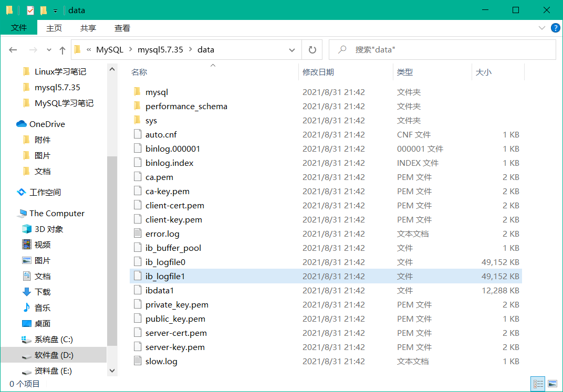The height and width of the screenshot is (392, 563).
Task: Switch to the 共享 ribbon tab
Action: [x=88, y=28]
